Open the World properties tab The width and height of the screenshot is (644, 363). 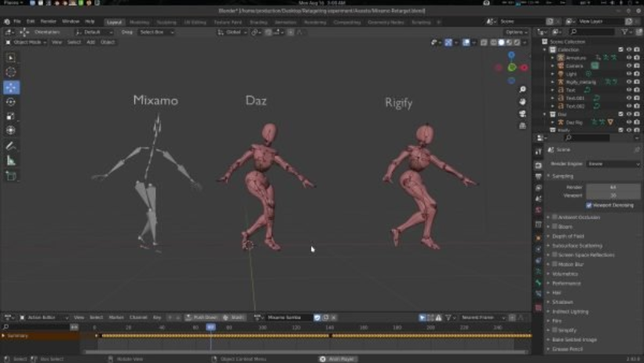tap(539, 210)
